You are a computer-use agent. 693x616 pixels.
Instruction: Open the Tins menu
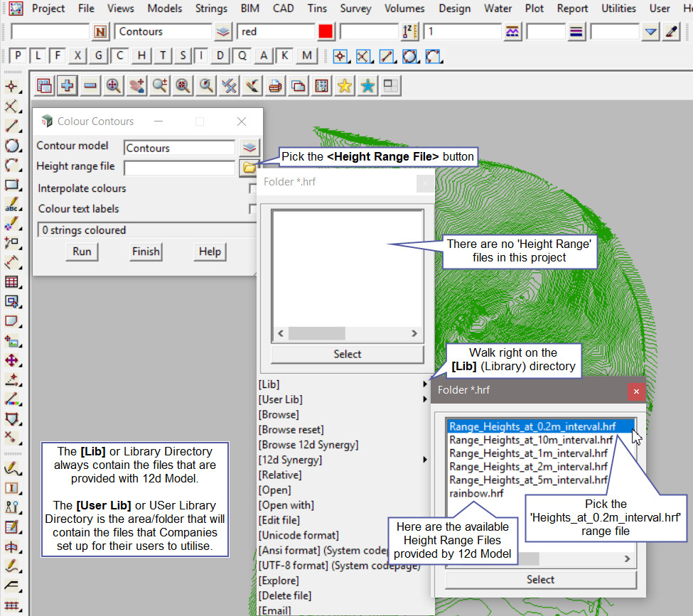point(317,9)
